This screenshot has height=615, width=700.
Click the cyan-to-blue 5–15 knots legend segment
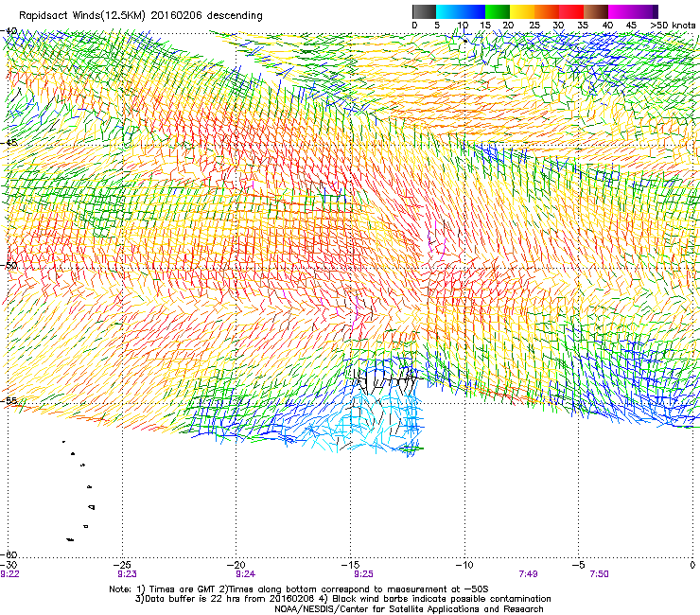461,11
